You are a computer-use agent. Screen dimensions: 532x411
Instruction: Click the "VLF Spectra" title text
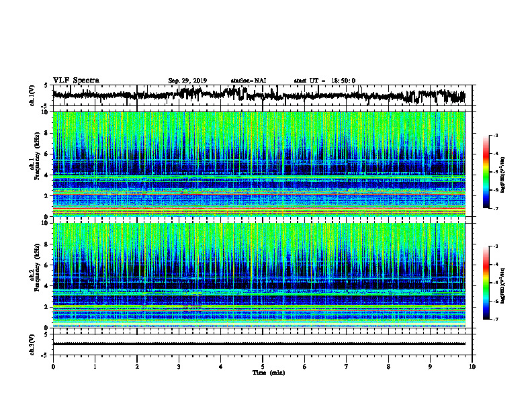(76, 81)
